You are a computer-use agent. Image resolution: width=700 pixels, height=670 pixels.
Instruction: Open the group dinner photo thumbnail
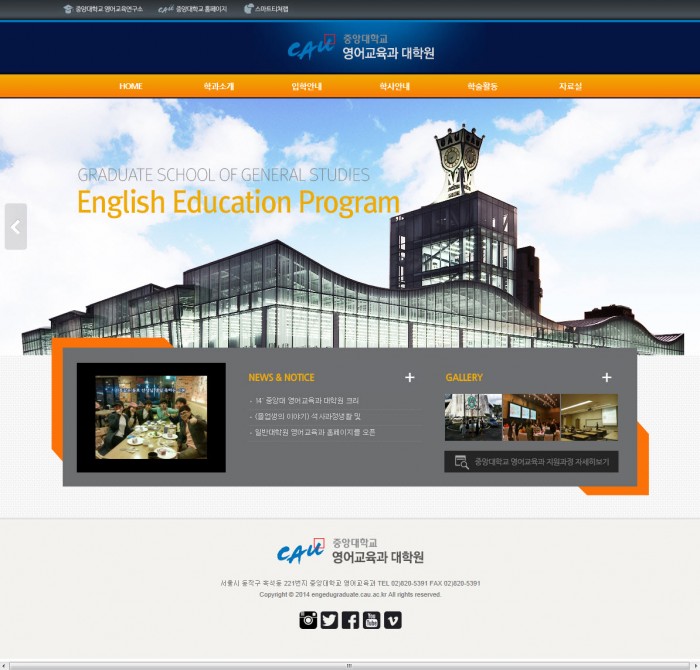151,417
